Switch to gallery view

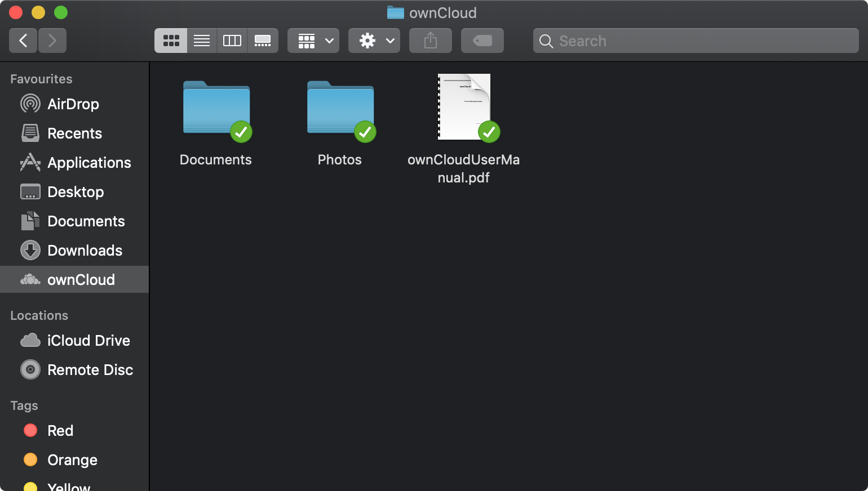pos(263,41)
